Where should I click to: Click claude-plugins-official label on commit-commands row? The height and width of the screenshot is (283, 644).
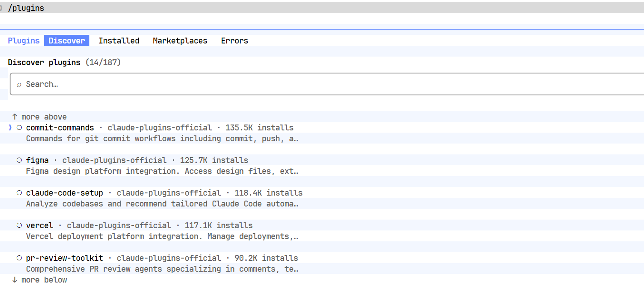160,128
